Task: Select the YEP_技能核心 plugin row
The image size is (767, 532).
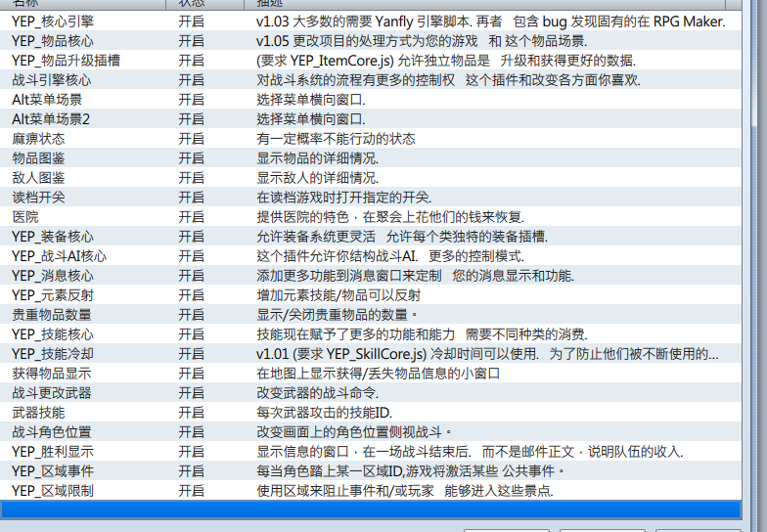Action: pyautogui.click(x=371, y=334)
